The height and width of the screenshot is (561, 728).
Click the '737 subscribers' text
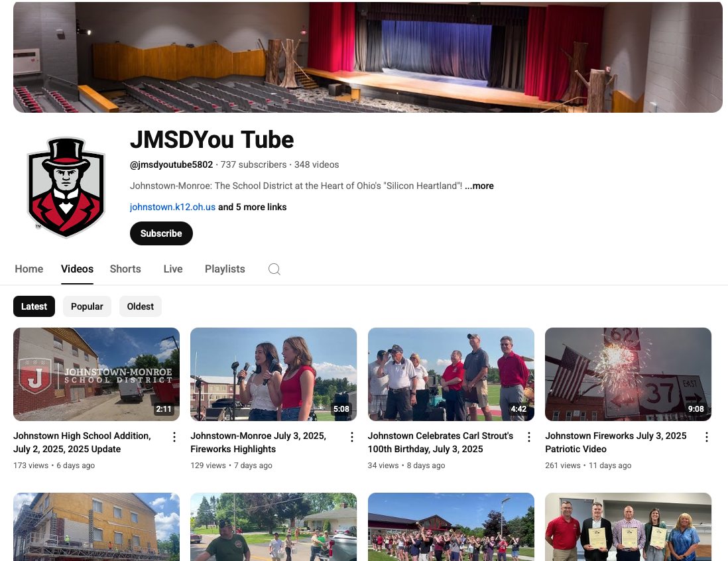[x=253, y=165]
